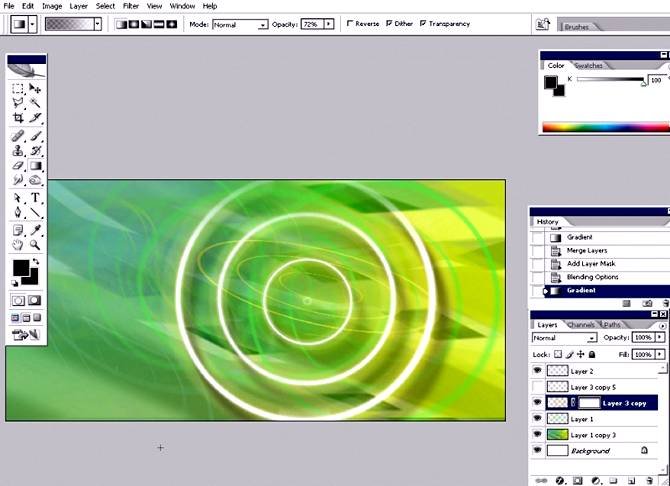Open layer blend mode Normal dropdown

563,338
